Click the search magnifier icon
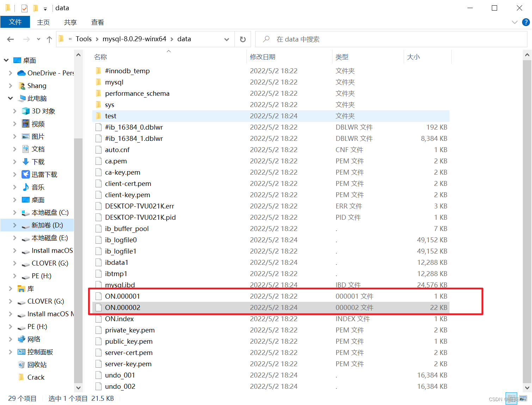This screenshot has height=405, width=532. click(x=266, y=39)
